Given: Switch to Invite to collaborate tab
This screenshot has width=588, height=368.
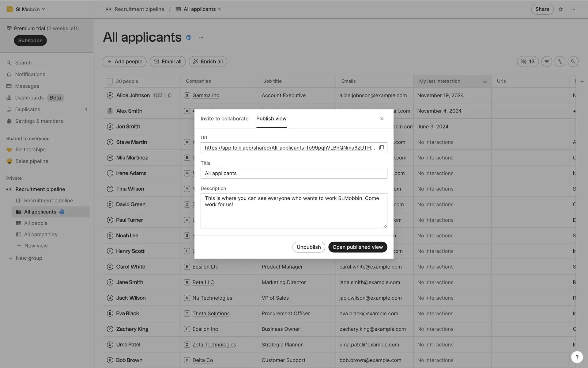Looking at the screenshot, I should pos(224,119).
